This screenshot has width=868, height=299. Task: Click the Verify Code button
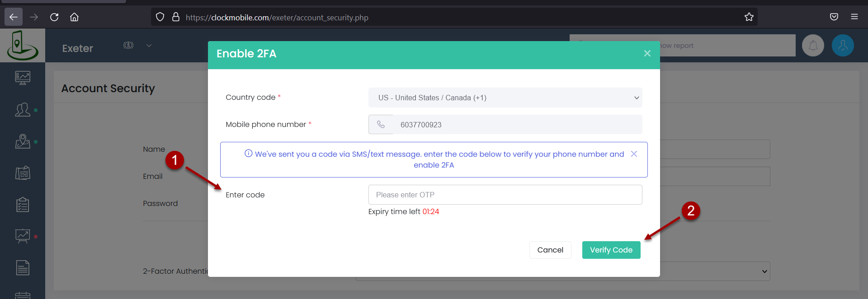(611, 250)
